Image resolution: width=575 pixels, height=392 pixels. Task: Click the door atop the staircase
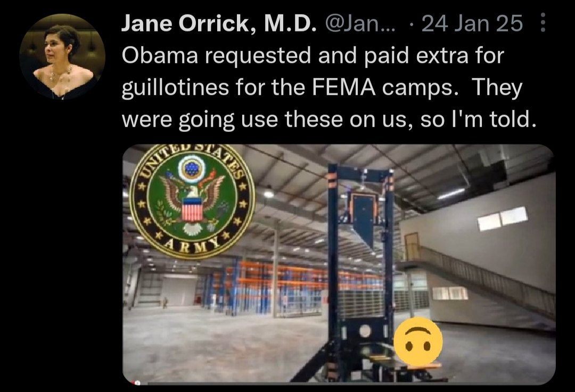tap(412, 246)
